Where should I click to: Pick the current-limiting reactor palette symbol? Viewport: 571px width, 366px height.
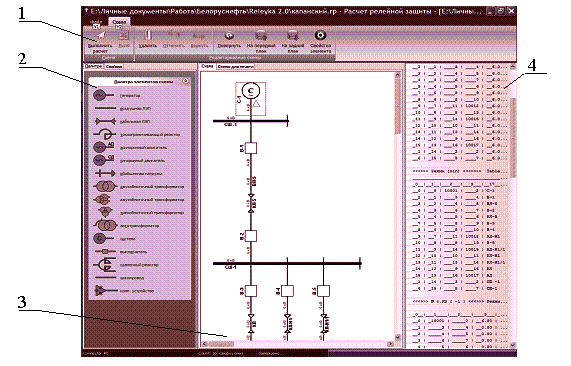tap(105, 134)
